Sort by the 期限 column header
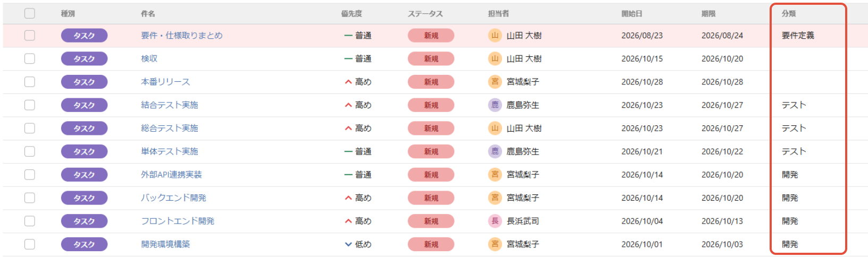Screen dimensions: 868x257 point(708,14)
